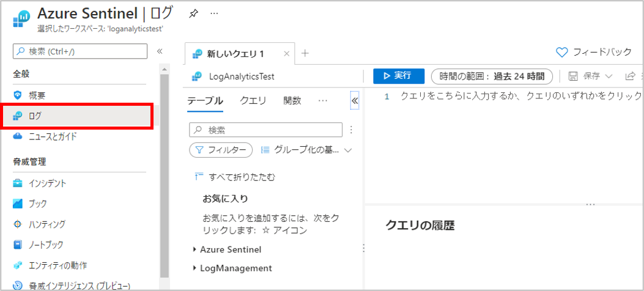644x291 pixels.
Task: Open ノートブック in the sidebar
Action: [x=45, y=245]
